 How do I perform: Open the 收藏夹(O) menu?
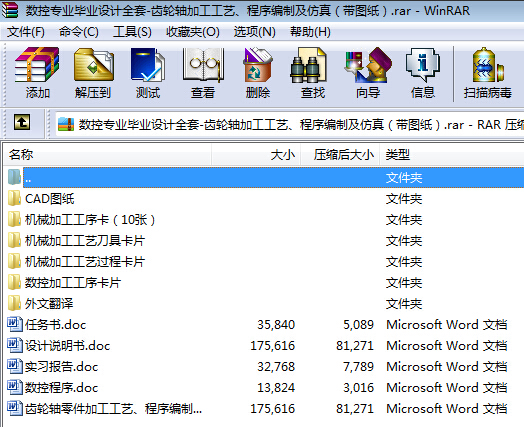(192, 32)
